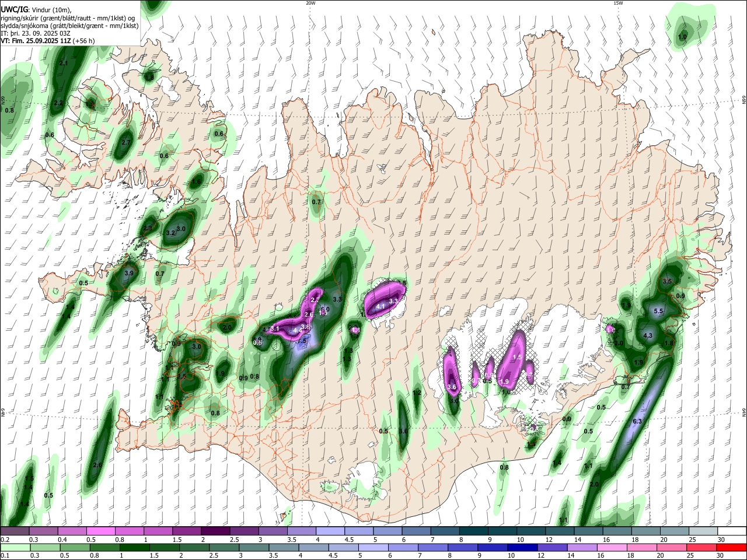Click the '4.3' precipitation value in the east

coord(647,336)
